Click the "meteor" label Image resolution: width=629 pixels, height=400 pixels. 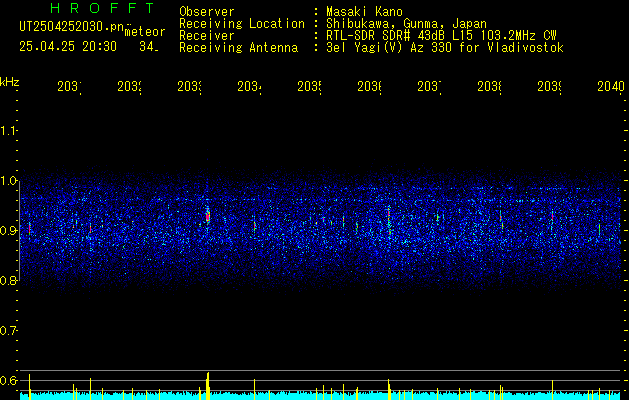coord(144,32)
